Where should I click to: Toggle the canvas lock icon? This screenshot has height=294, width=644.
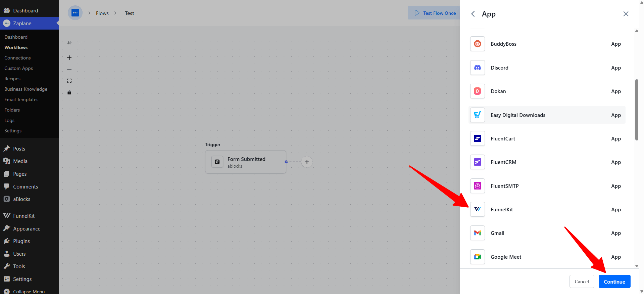69,92
